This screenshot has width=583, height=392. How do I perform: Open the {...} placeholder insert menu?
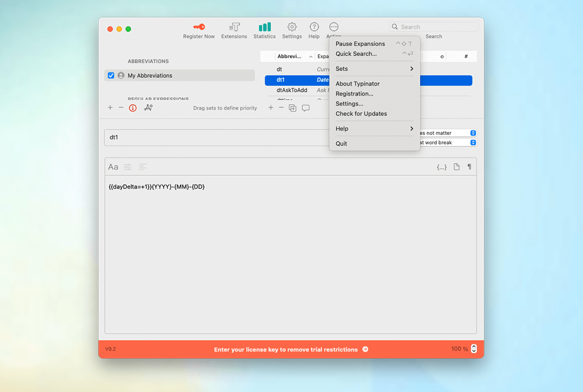(x=442, y=167)
